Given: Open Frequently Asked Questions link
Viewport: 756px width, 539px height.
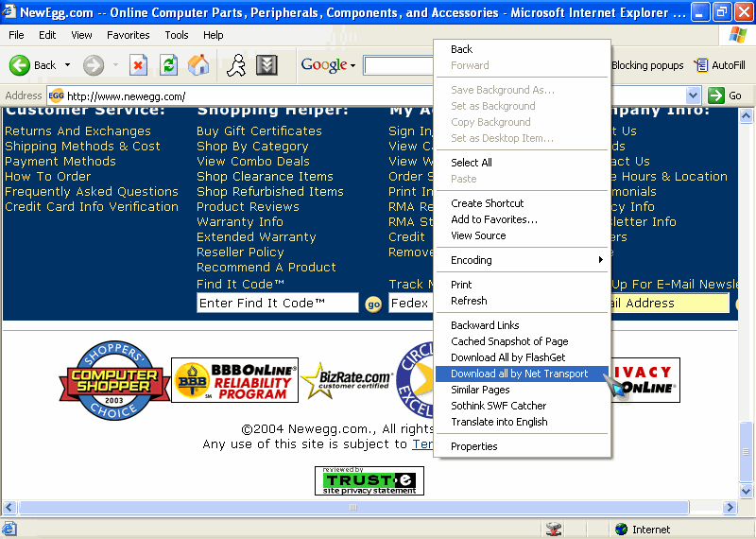Looking at the screenshot, I should click(x=92, y=192).
